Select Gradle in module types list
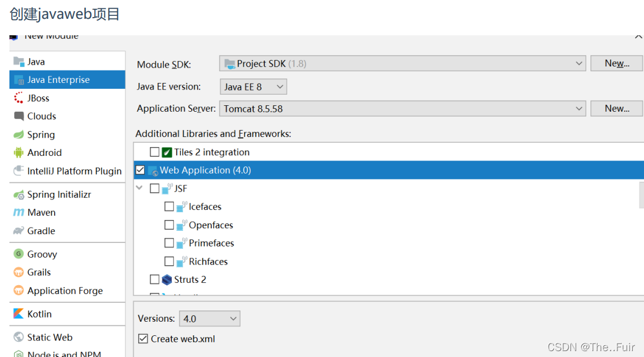 [x=67, y=231]
